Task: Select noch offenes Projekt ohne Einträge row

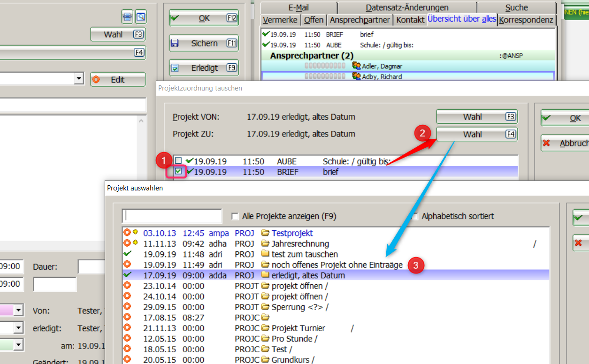Action: [337, 265]
